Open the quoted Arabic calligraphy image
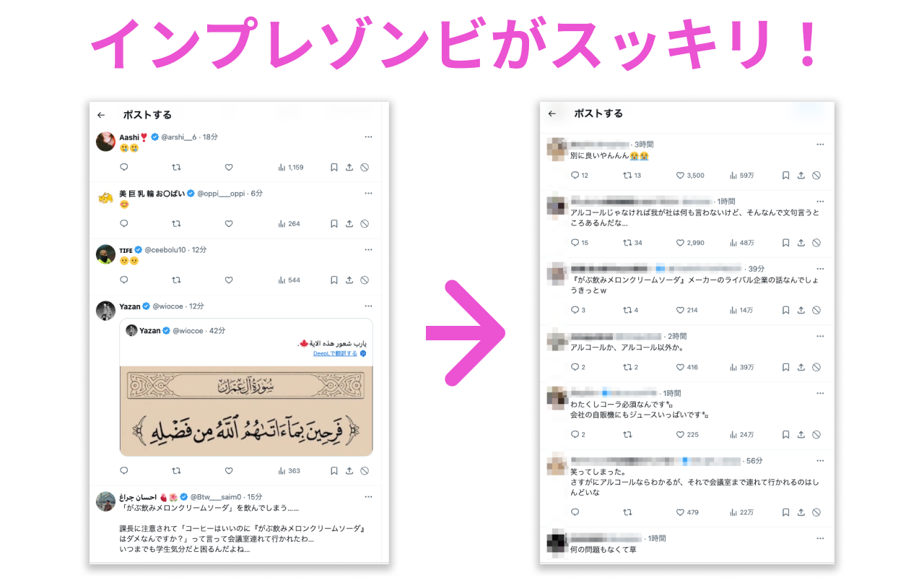Viewport: 924px width, 578px height. (246, 410)
